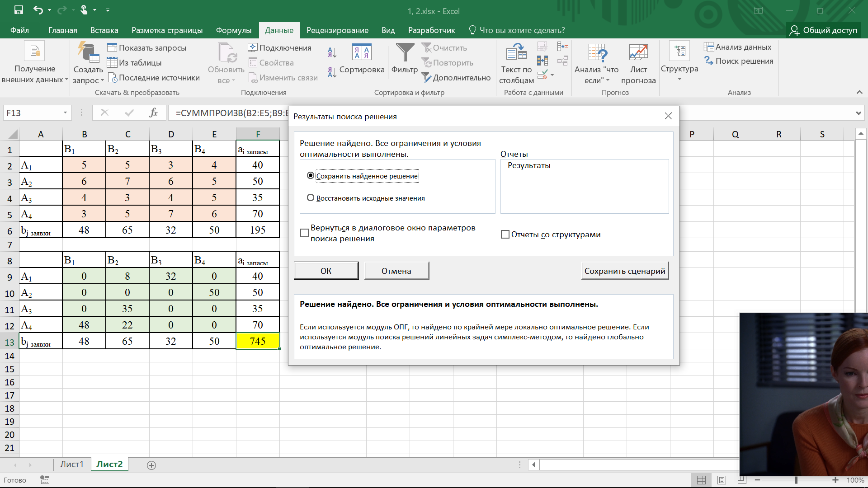Select 'Сохранить найденное решение' radio option
The image size is (868, 488).
click(x=311, y=176)
